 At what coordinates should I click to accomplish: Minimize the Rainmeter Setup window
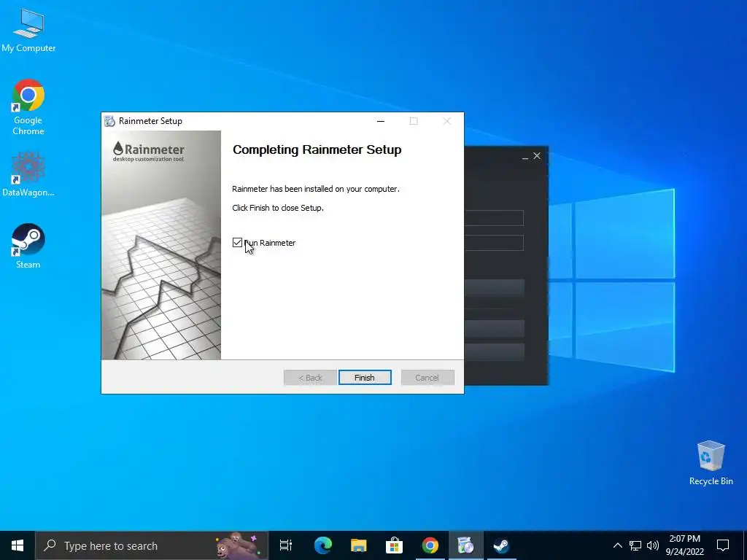point(381,122)
